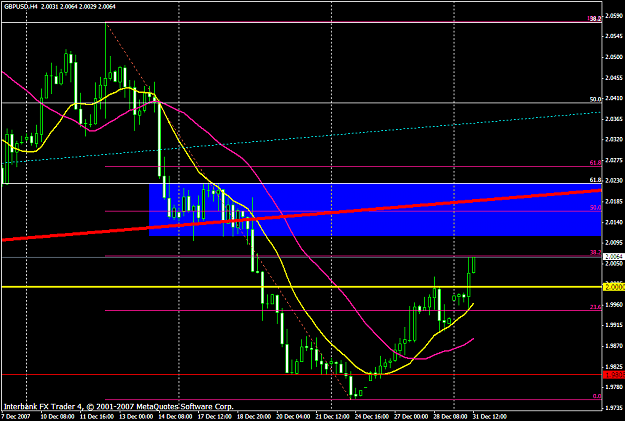Screen dimensions: 625x421
Task: Click the 1.9780 price scale label
Action: tap(614, 387)
